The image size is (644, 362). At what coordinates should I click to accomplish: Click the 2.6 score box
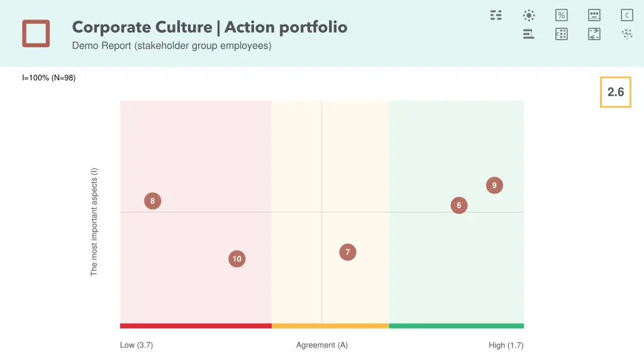coord(615,92)
